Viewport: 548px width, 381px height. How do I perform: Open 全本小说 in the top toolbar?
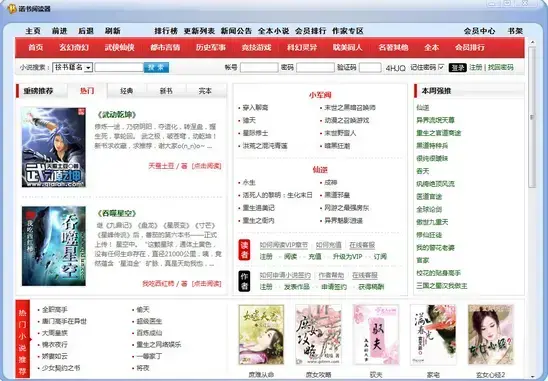273,31
